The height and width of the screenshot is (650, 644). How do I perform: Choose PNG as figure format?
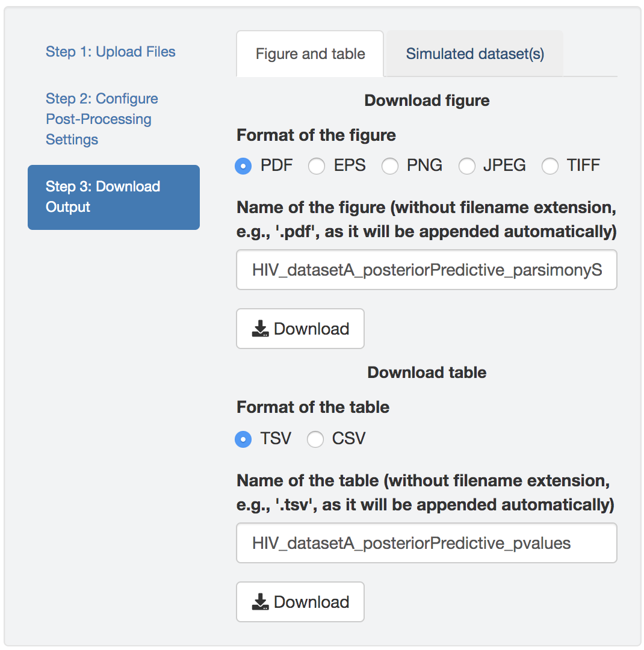tap(390, 166)
